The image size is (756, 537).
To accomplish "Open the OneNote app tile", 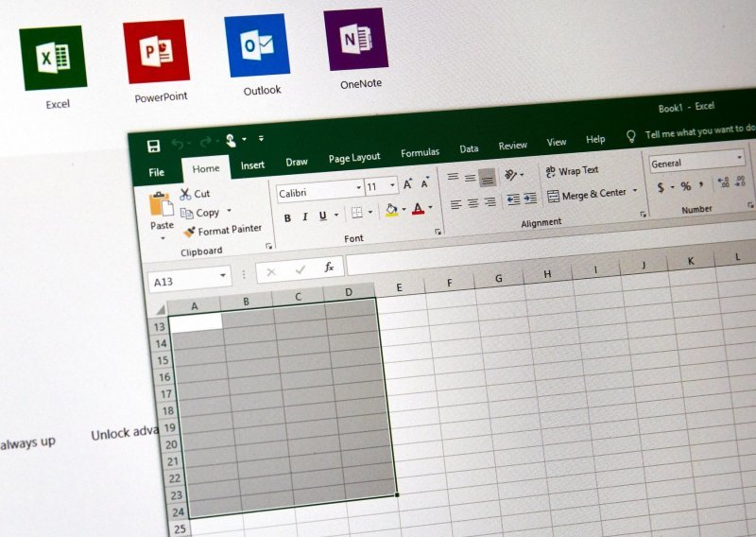I will pos(356,39).
